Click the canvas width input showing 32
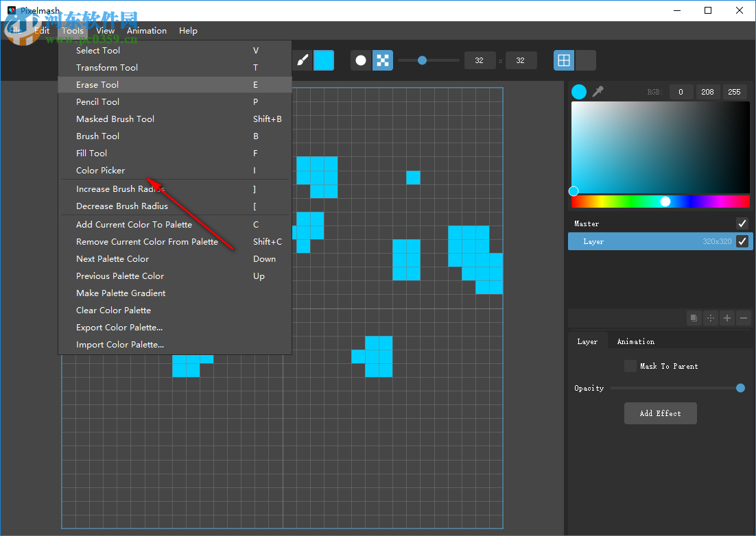The height and width of the screenshot is (536, 756). pyautogui.click(x=480, y=60)
